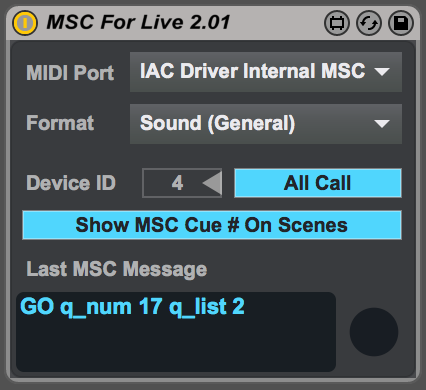Click the MIDI Port label
Screen dimensions: 426x390
pos(70,73)
